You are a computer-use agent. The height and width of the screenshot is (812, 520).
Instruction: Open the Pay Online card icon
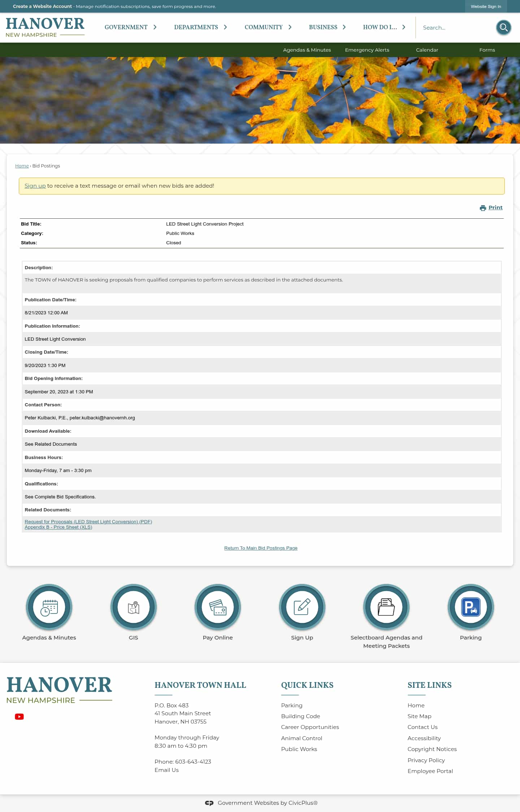point(218,607)
